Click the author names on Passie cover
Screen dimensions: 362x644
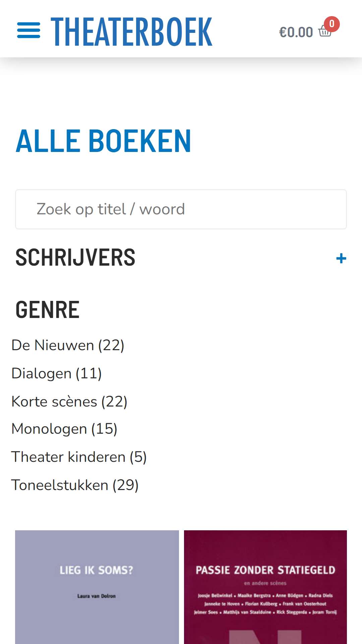tap(265, 604)
